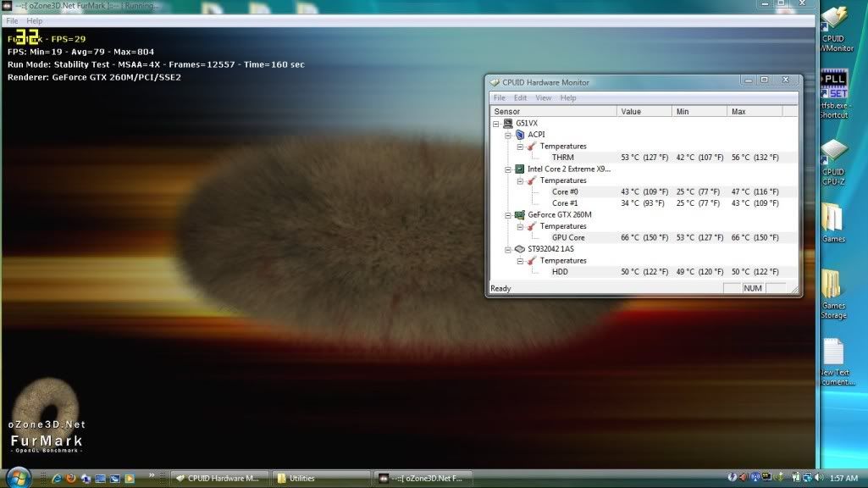Switch to Utilities folder taskbar button
The image size is (868, 488).
click(x=320, y=478)
